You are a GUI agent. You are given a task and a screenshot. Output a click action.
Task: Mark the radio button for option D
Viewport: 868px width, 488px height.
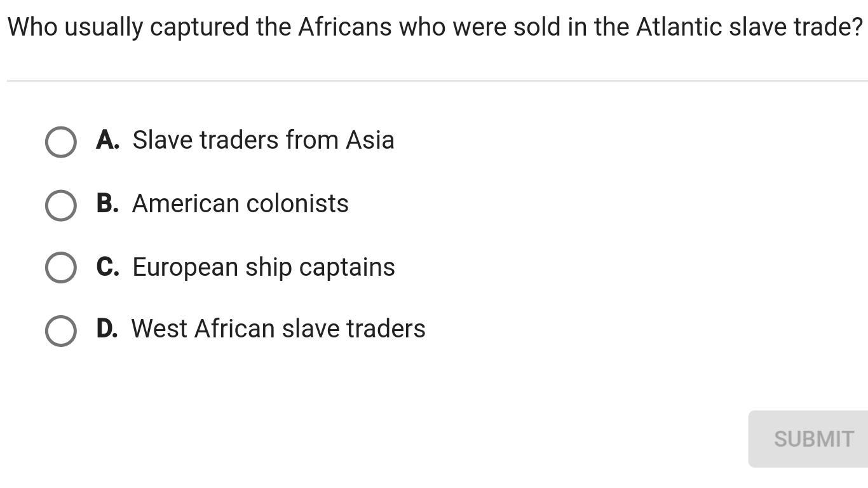(x=61, y=330)
